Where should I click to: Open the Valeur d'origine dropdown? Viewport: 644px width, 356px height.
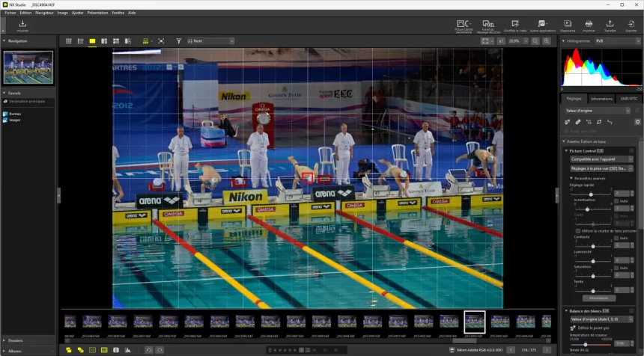pos(597,111)
